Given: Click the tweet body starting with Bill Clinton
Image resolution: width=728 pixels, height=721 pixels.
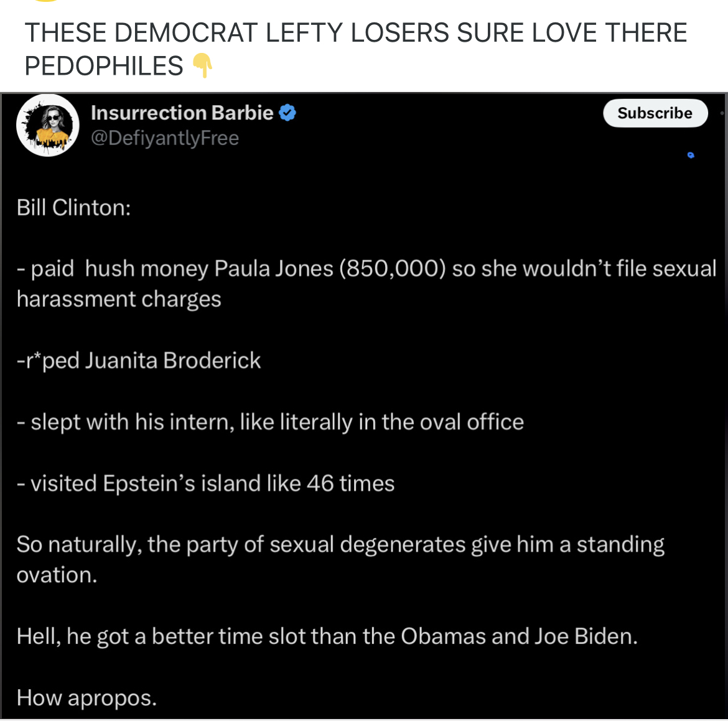Looking at the screenshot, I should point(74,207).
